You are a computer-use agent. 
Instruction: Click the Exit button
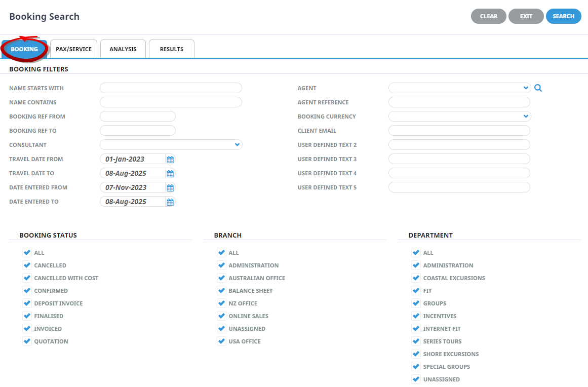pos(526,16)
